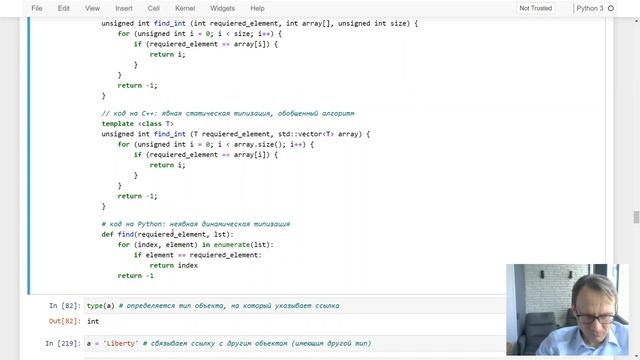Image resolution: width=640 pixels, height=360 pixels.
Task: Open the View menu
Action: (92, 8)
